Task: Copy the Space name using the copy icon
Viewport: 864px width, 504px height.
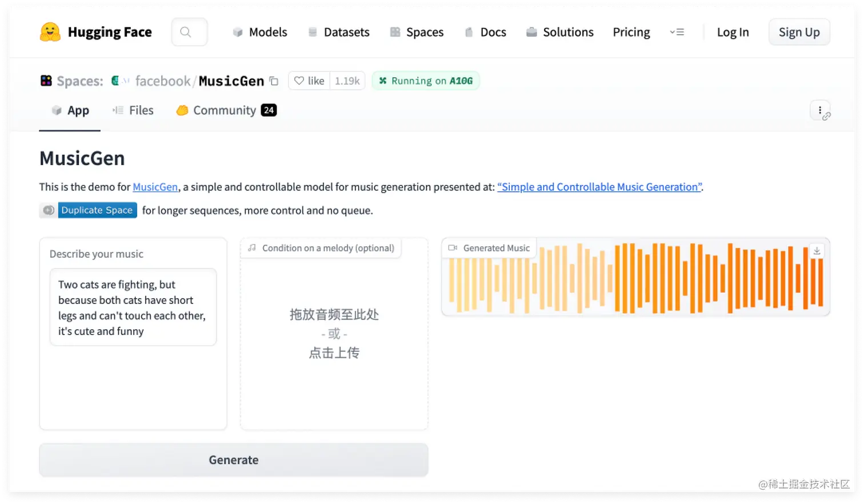Action: point(274,81)
